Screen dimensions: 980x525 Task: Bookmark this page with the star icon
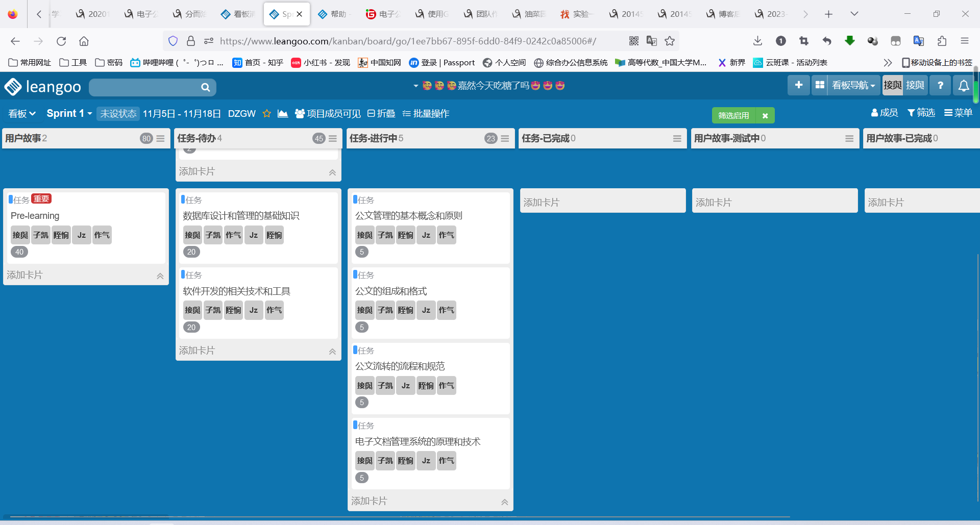coord(670,41)
